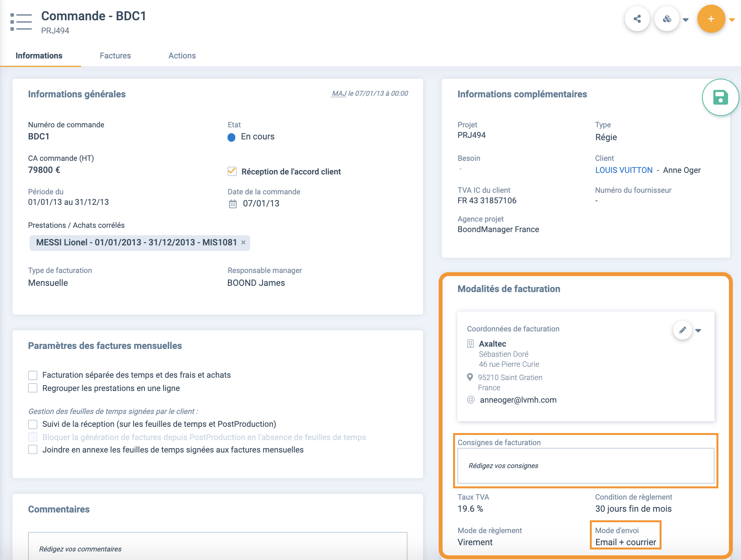Expand the arrow beside the cubes icon

pyautogui.click(x=686, y=20)
